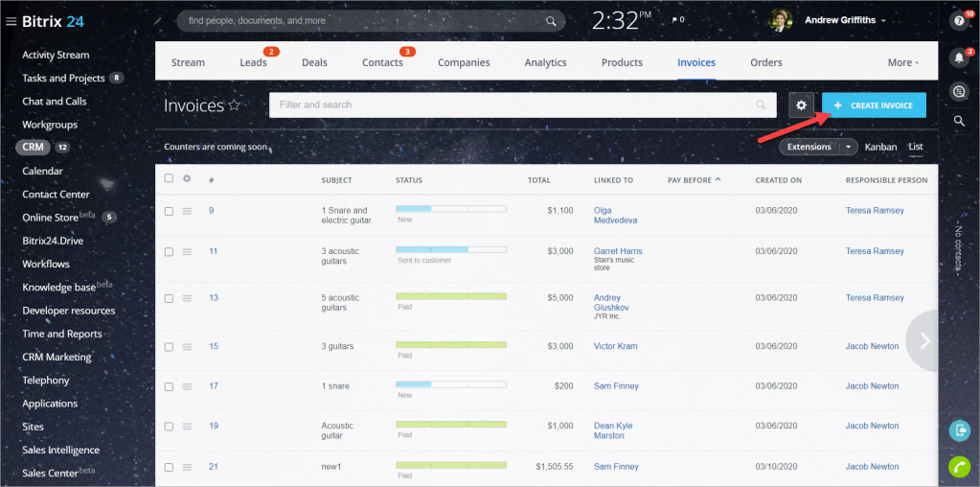Open the chat messages icon in right panel
The width and height of the screenshot is (980, 487).
click(x=959, y=92)
